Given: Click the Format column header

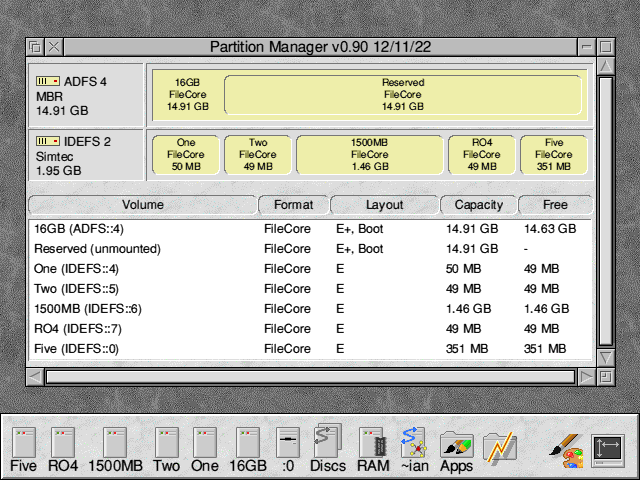Looking at the screenshot, I should point(293,205).
